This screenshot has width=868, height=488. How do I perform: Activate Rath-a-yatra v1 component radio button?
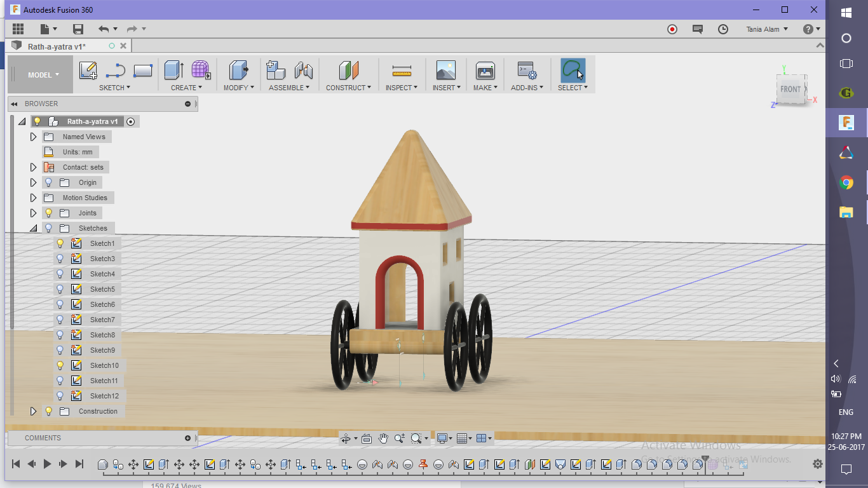click(x=131, y=121)
